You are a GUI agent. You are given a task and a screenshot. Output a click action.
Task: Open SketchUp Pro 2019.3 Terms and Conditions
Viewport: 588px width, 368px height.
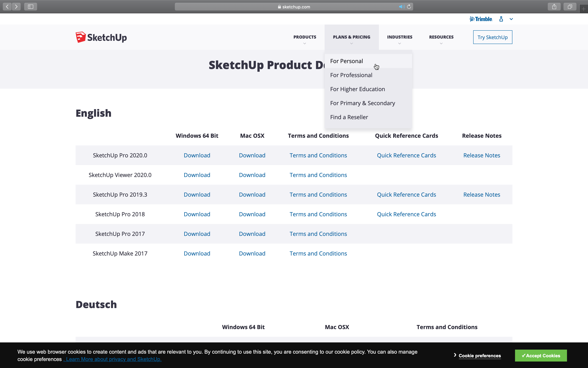point(318,195)
